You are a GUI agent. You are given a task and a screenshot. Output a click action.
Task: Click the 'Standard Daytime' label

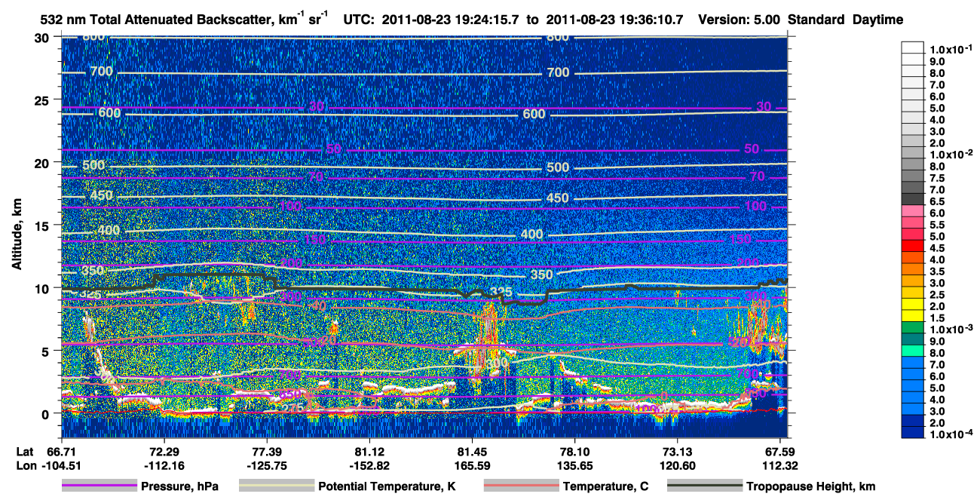pos(846,20)
